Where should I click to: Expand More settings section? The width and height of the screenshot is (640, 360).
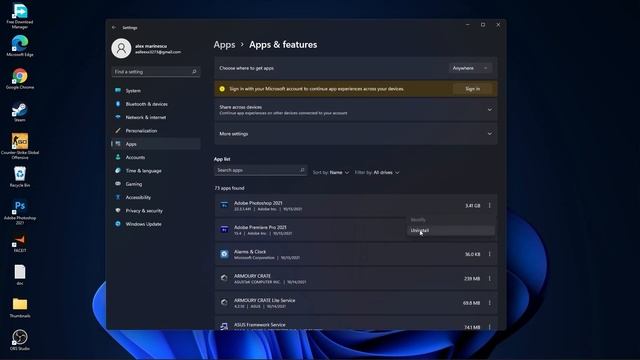[356, 133]
